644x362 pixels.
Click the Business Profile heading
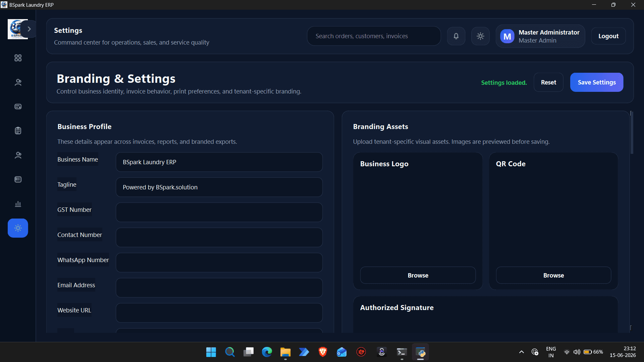pyautogui.click(x=85, y=127)
